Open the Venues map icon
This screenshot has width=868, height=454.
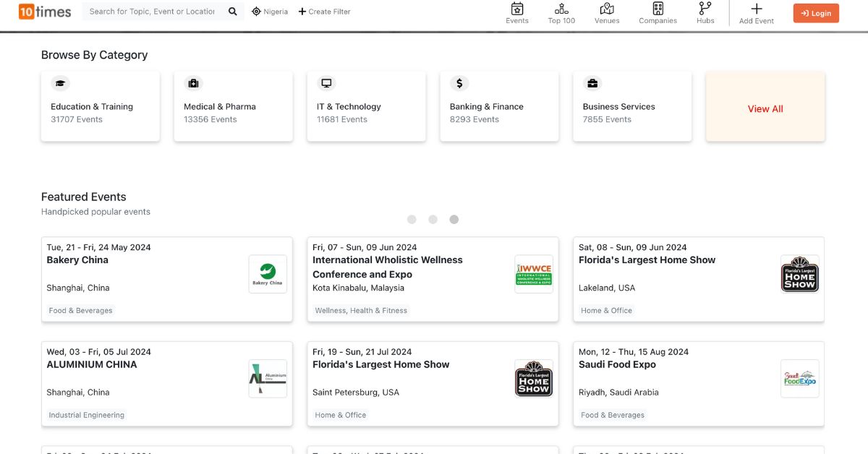pyautogui.click(x=607, y=9)
